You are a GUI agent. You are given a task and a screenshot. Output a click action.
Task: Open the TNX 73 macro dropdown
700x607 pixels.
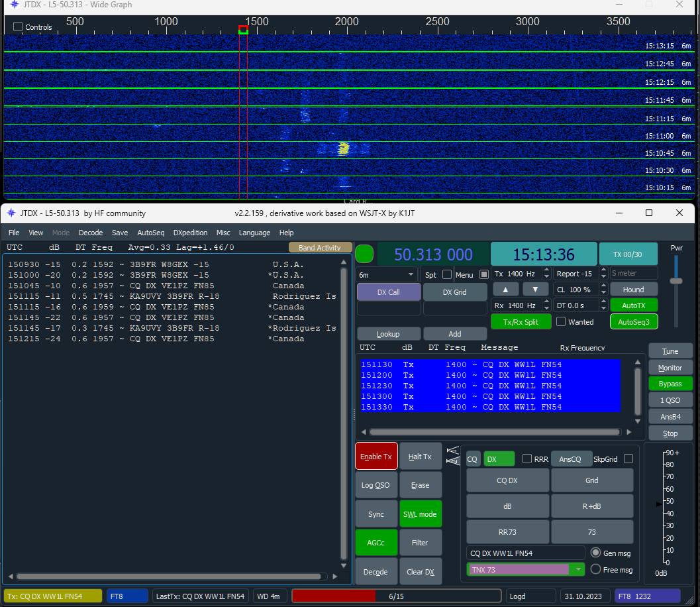click(579, 569)
